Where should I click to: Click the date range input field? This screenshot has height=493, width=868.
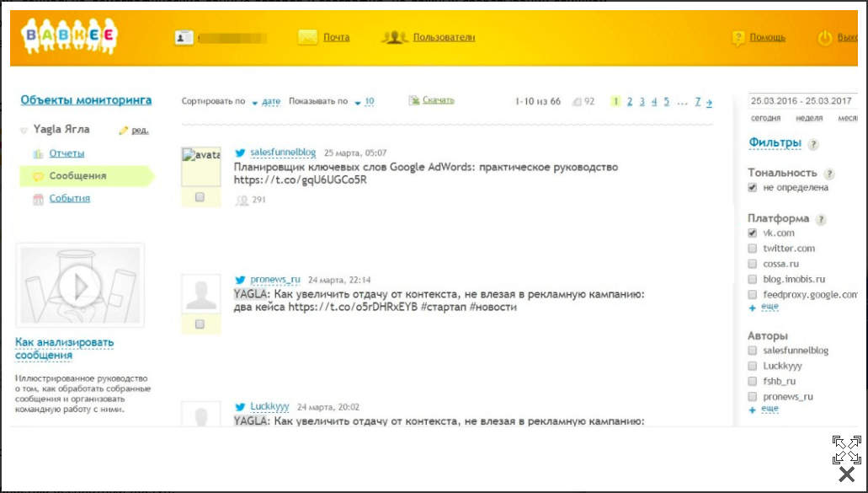[x=802, y=101]
